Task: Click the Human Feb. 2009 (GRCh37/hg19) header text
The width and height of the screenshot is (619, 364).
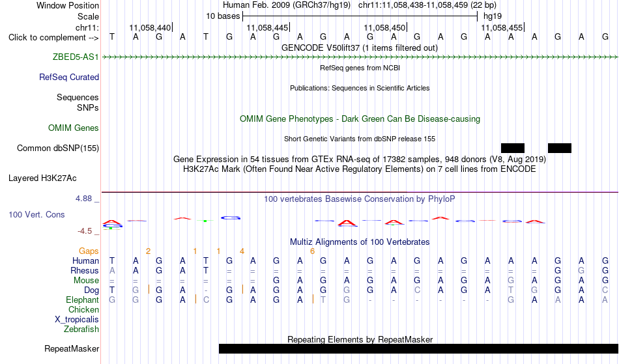Action: click(287, 5)
